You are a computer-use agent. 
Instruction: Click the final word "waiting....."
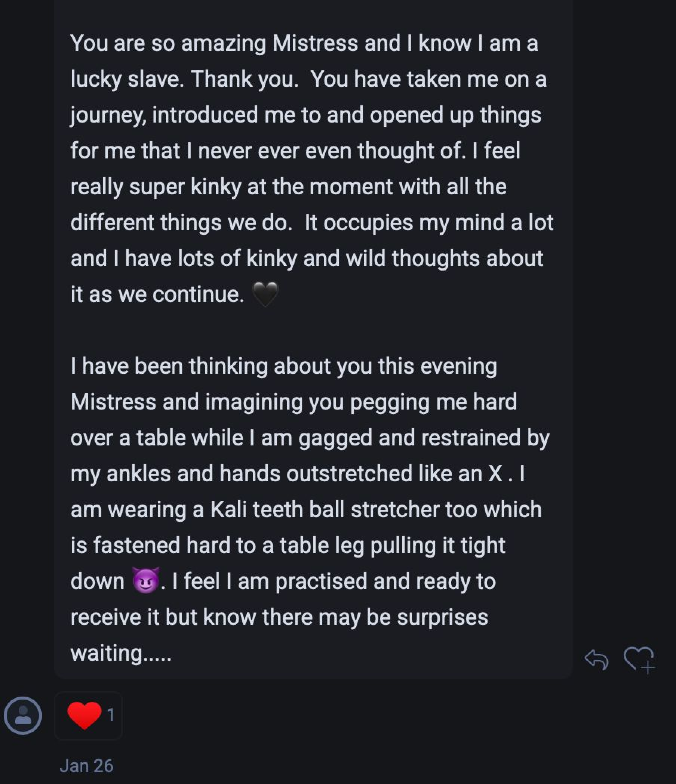point(121,653)
